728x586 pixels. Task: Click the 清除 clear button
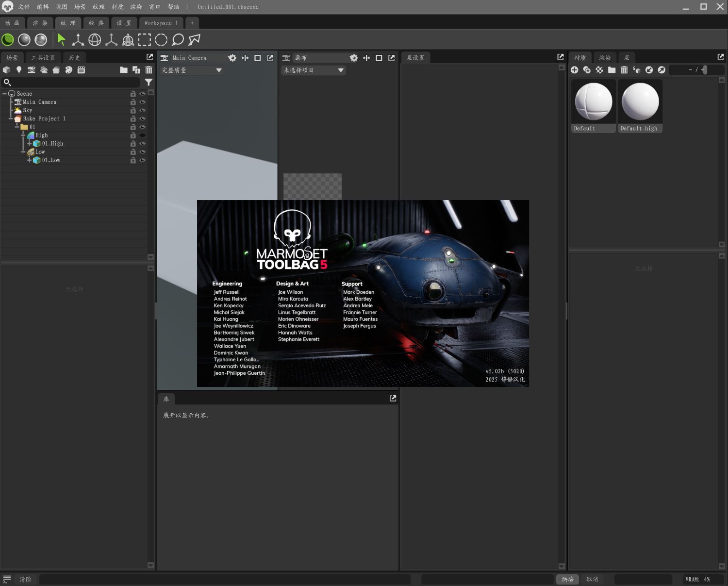point(25,579)
